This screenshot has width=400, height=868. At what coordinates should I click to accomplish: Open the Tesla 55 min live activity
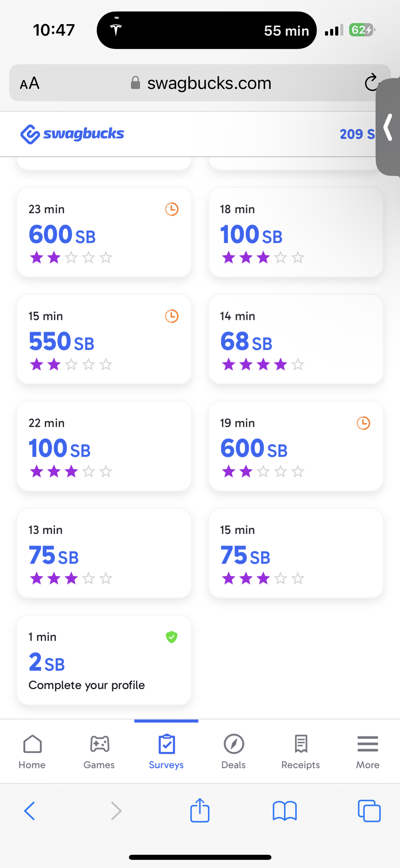click(x=207, y=30)
